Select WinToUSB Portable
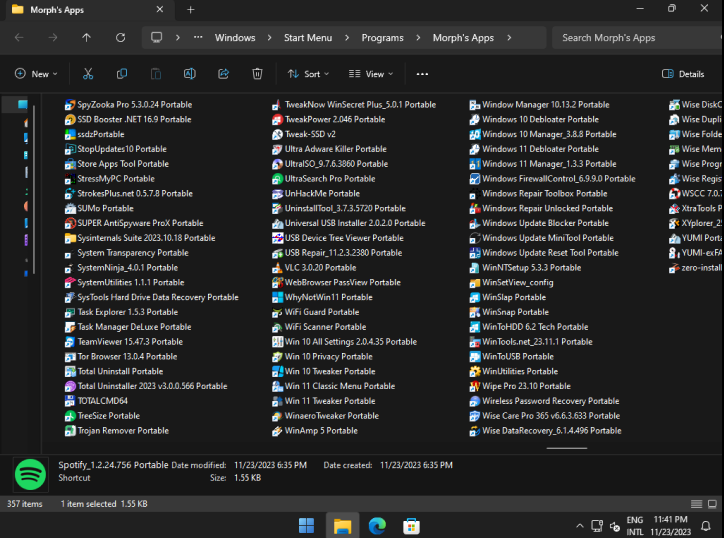Image resolution: width=724 pixels, height=538 pixels. (x=512, y=357)
